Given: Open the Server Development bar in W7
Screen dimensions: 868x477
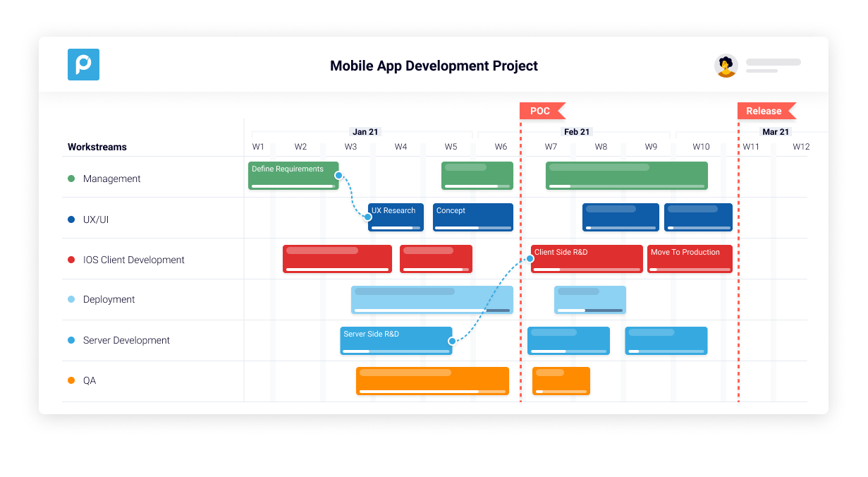Looking at the screenshot, I should click(568, 341).
